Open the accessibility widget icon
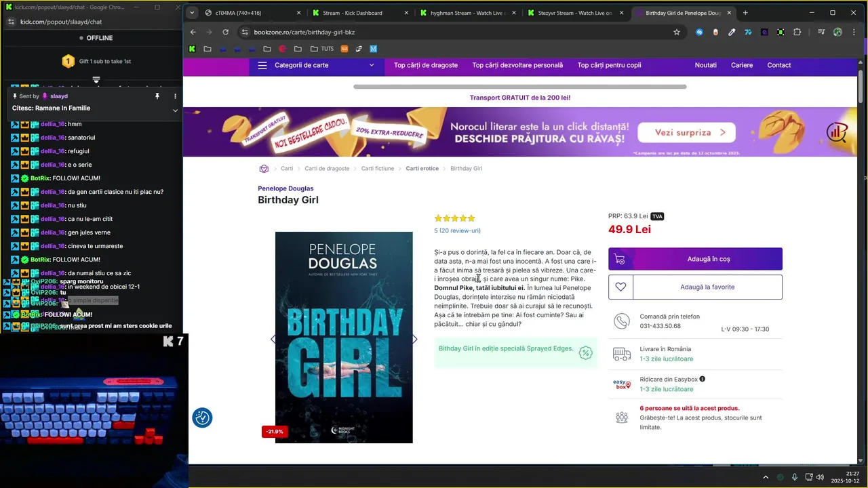 click(202, 418)
